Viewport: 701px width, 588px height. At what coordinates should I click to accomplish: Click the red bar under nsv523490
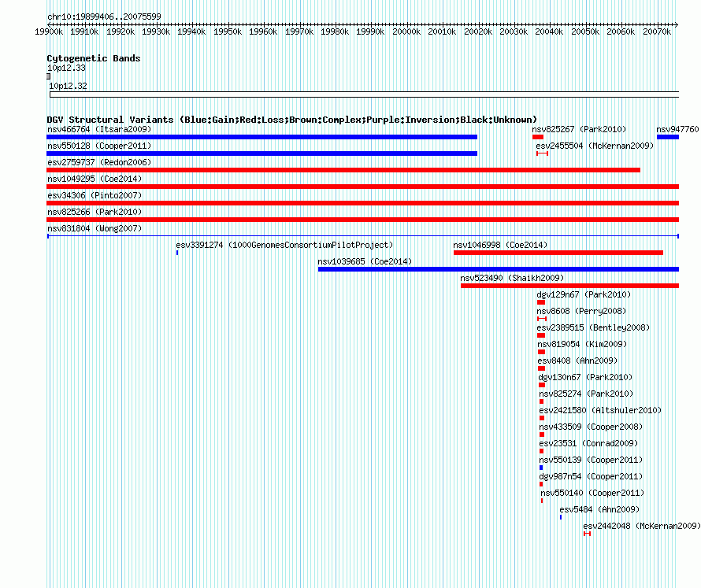tap(570, 286)
